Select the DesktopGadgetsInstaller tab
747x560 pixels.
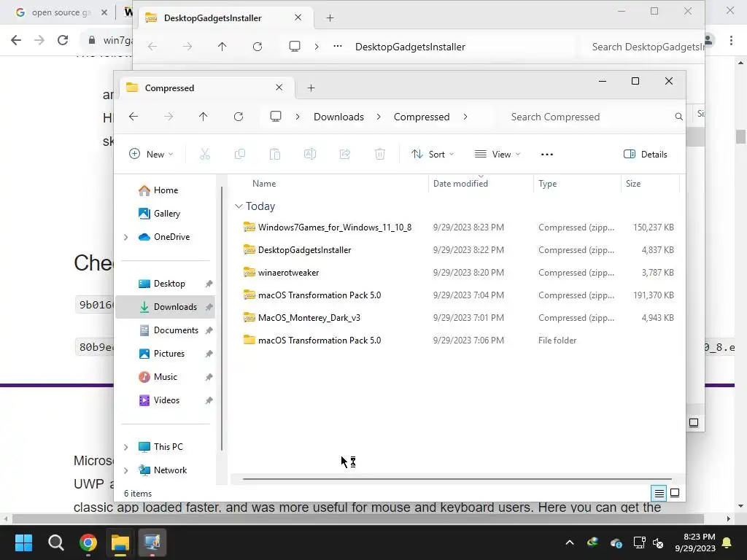click(x=225, y=18)
